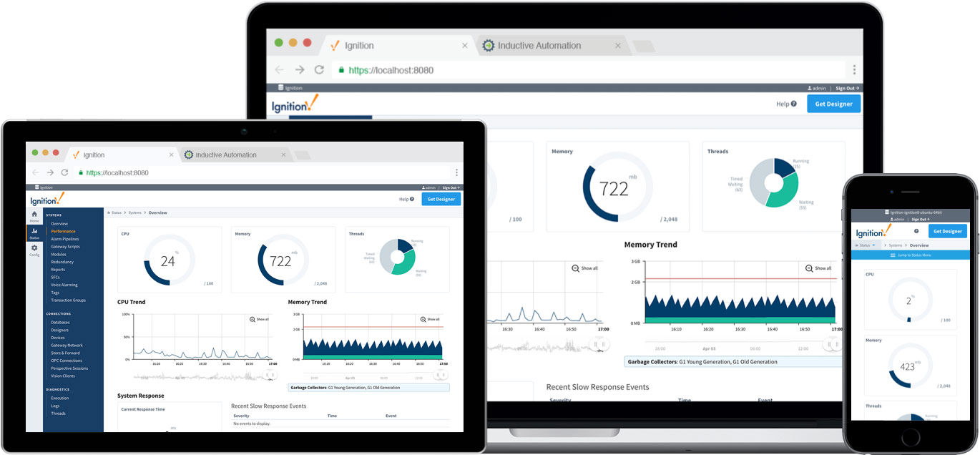Click Sign Out link on laptop

pos(847,88)
